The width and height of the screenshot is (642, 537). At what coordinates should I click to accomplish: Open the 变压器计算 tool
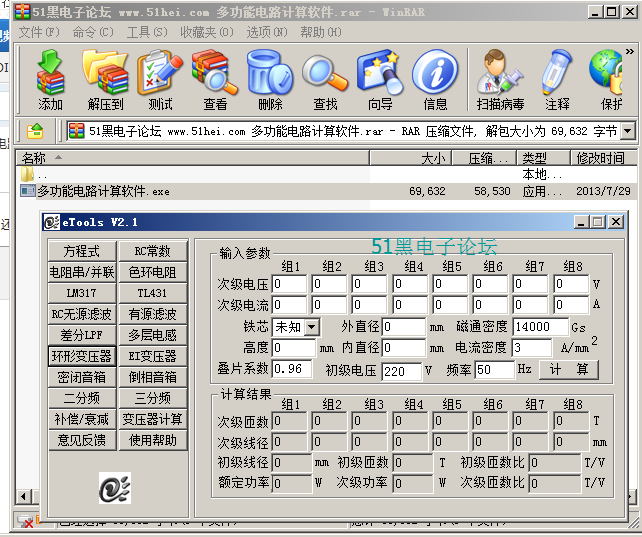pyautogui.click(x=153, y=419)
